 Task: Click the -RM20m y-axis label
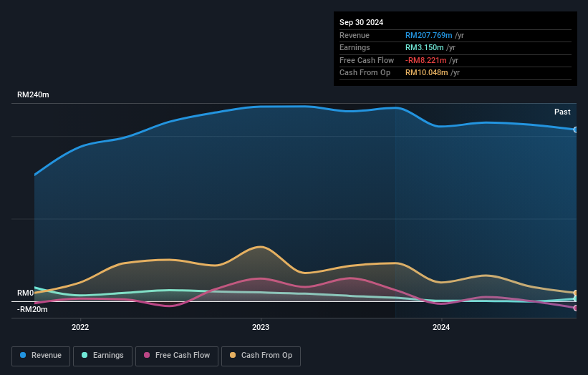32,309
